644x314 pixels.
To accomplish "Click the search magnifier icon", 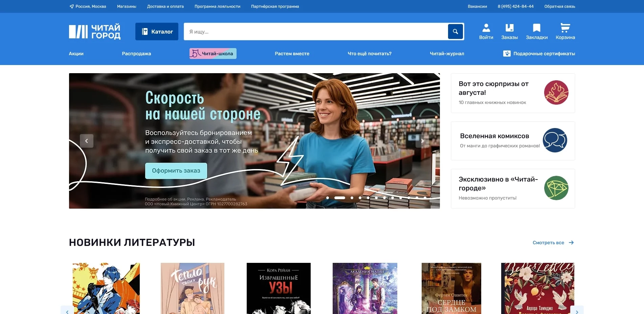I will [x=456, y=31].
